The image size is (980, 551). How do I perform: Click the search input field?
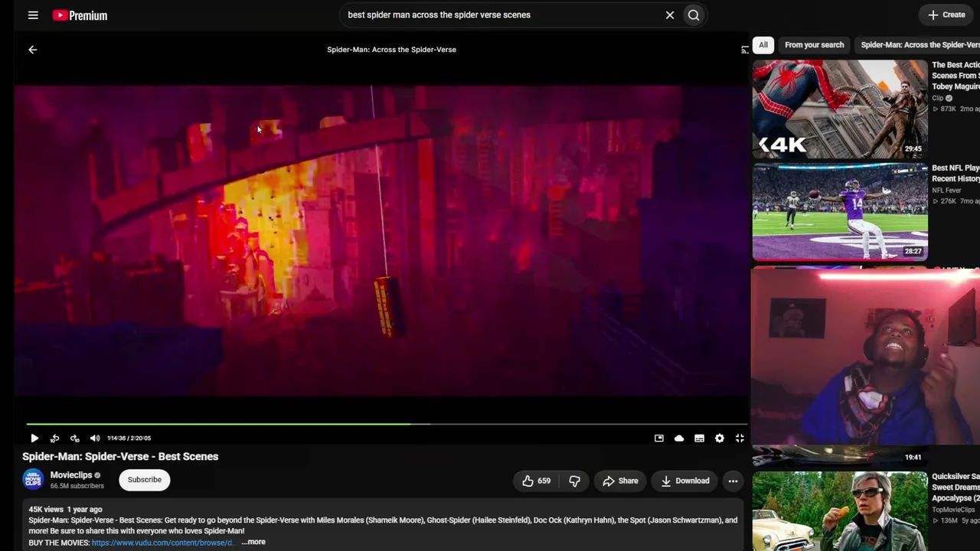pyautogui.click(x=502, y=15)
